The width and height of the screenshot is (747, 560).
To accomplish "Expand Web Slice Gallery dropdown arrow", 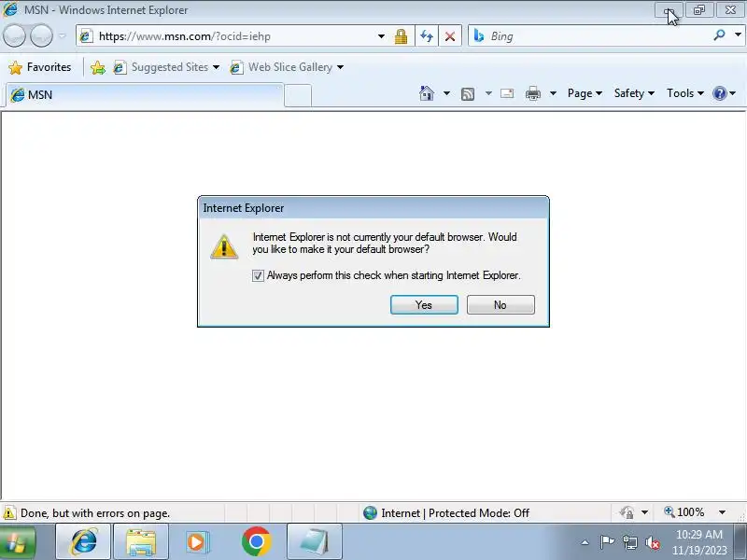I will [x=340, y=67].
